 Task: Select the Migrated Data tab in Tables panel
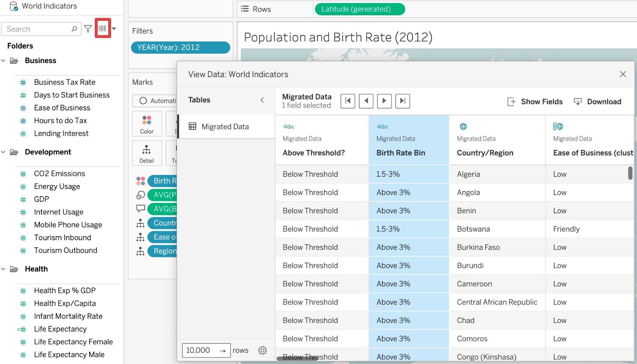click(x=225, y=126)
